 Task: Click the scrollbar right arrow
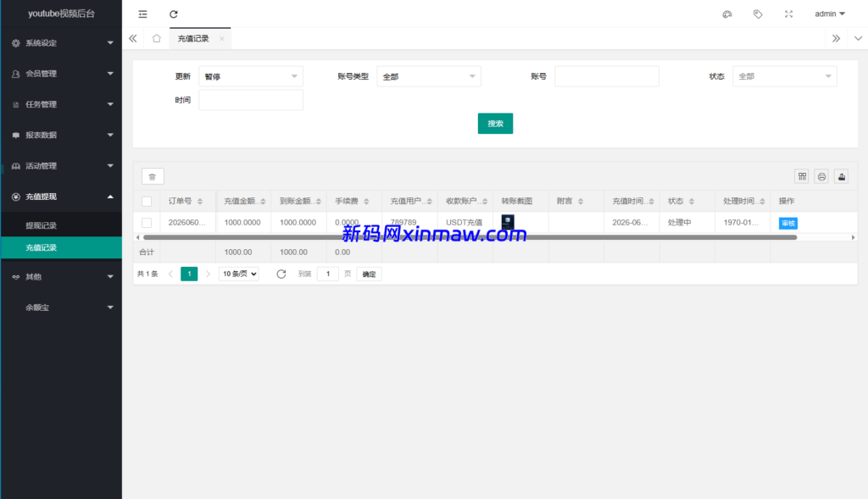pyautogui.click(x=853, y=237)
